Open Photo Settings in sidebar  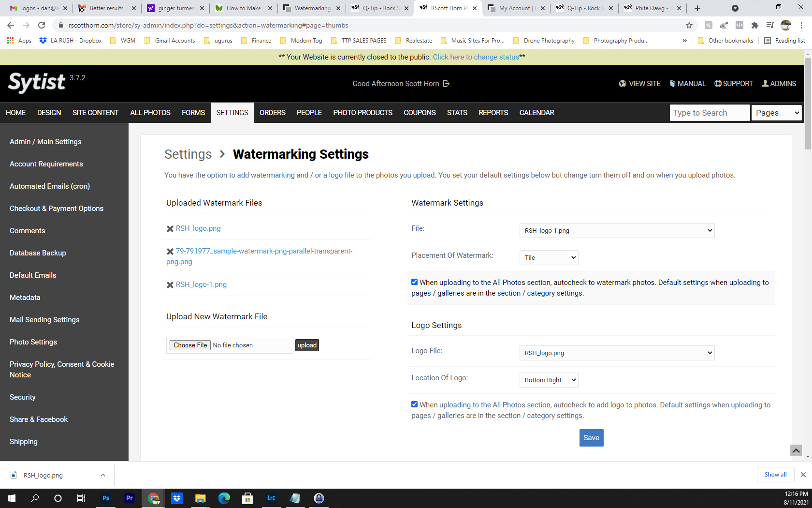tap(33, 342)
